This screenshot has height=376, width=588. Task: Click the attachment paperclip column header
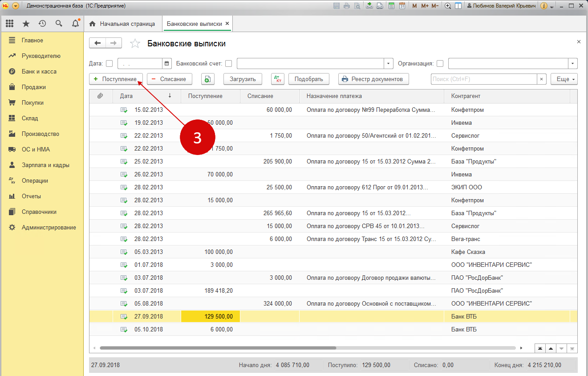point(100,96)
